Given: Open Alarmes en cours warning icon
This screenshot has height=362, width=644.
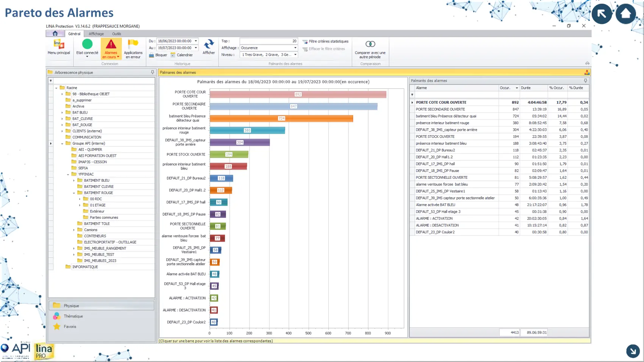Looking at the screenshot, I should click(x=111, y=45).
